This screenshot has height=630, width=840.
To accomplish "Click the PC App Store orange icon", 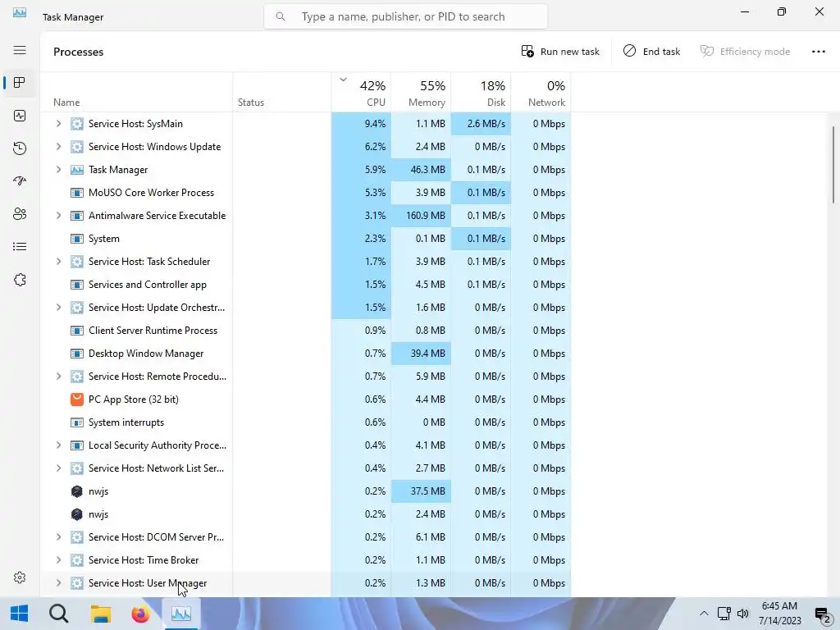I will [x=77, y=399].
